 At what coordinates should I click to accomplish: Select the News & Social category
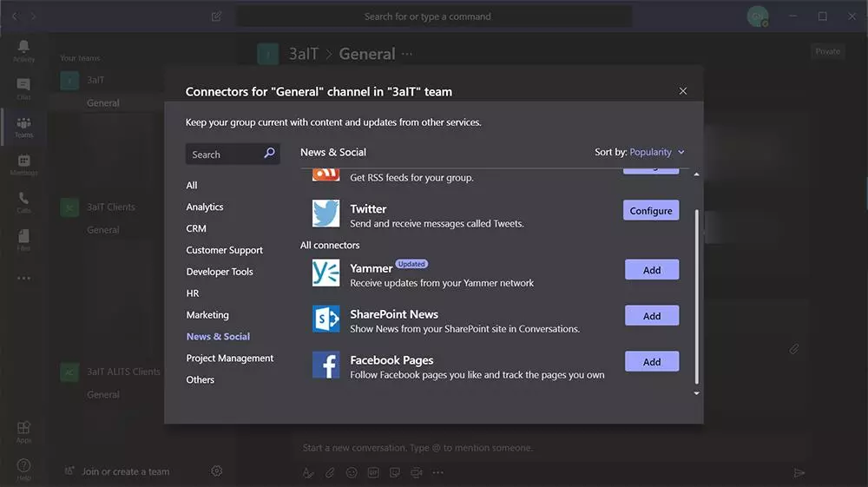tap(218, 337)
